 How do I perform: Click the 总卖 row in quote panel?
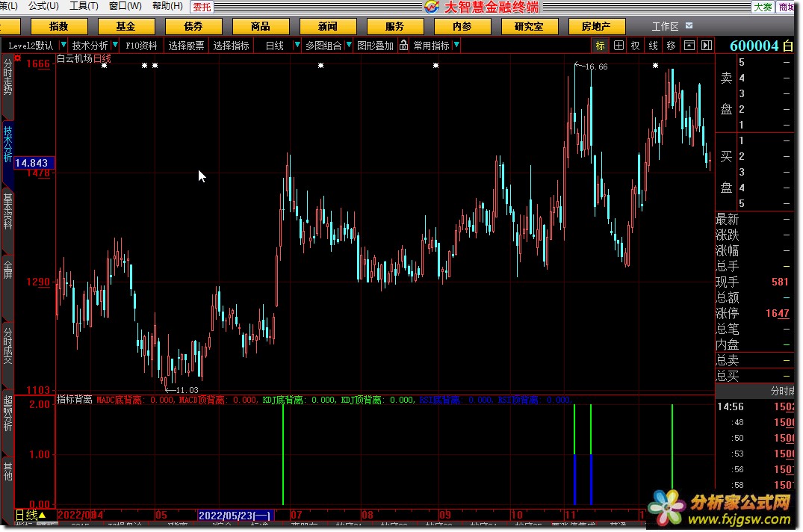click(x=754, y=360)
